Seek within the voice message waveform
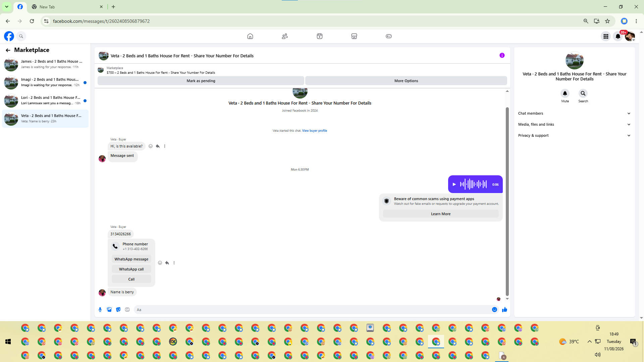Image resolution: width=644 pixels, height=362 pixels. pos(473,184)
